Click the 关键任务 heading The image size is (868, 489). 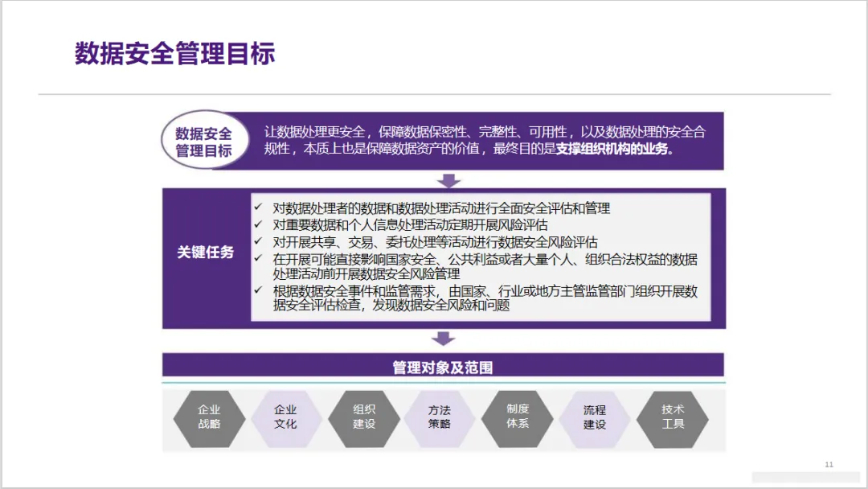click(x=206, y=252)
